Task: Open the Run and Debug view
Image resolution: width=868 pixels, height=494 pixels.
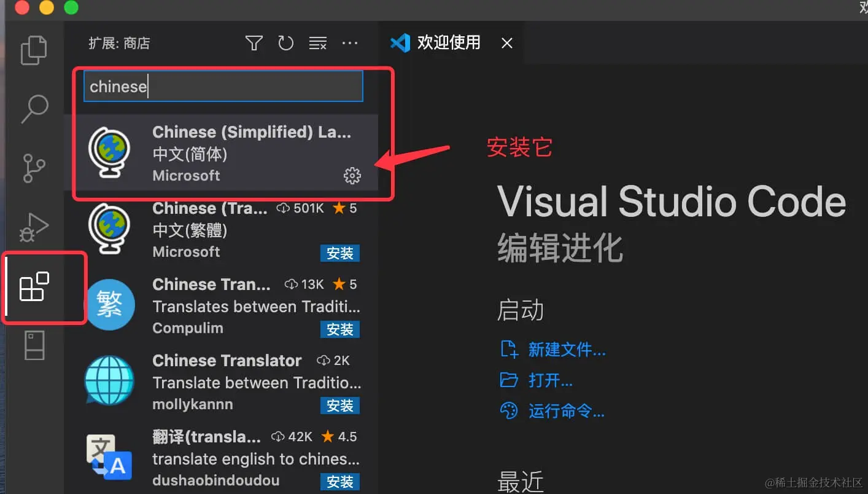Action: pyautogui.click(x=34, y=227)
